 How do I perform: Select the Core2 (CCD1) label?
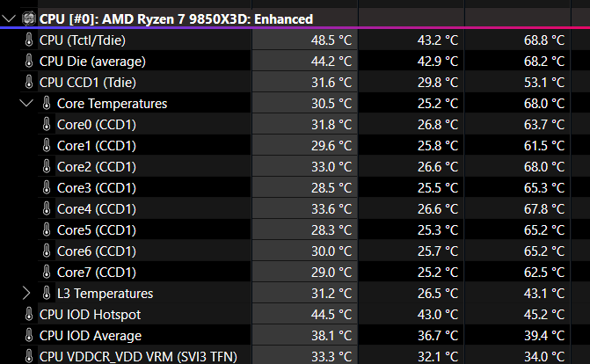pos(97,167)
